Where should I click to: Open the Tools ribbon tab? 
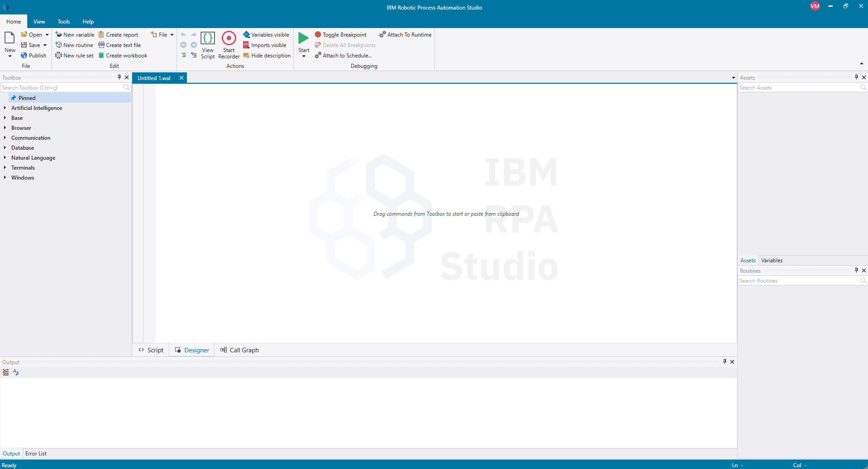(x=64, y=22)
